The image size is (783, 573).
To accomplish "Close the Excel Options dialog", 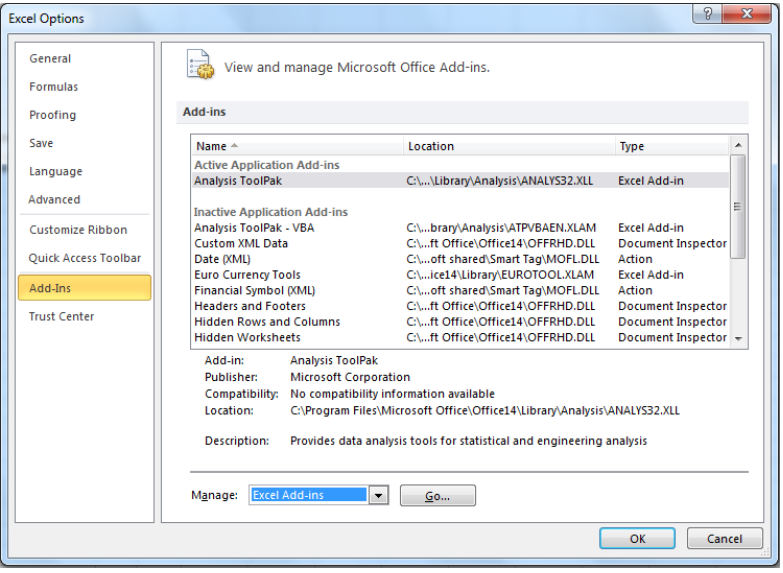I will click(747, 13).
